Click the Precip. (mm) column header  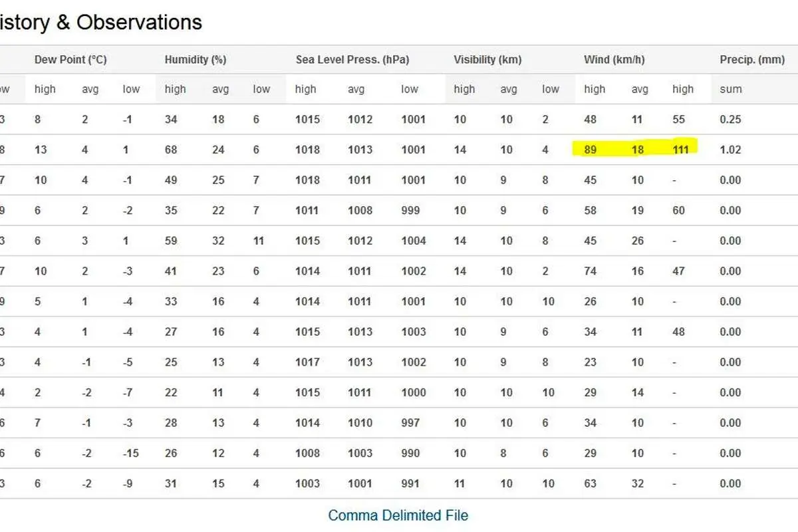tap(752, 60)
